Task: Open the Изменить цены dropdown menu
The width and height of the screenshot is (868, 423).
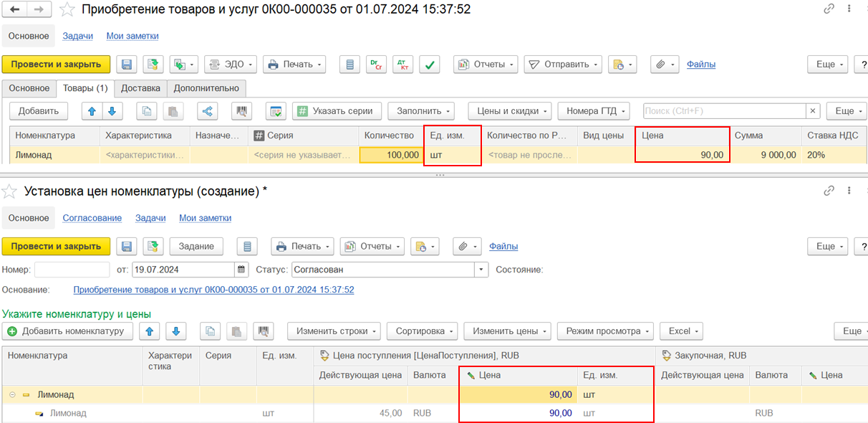Action: (506, 331)
